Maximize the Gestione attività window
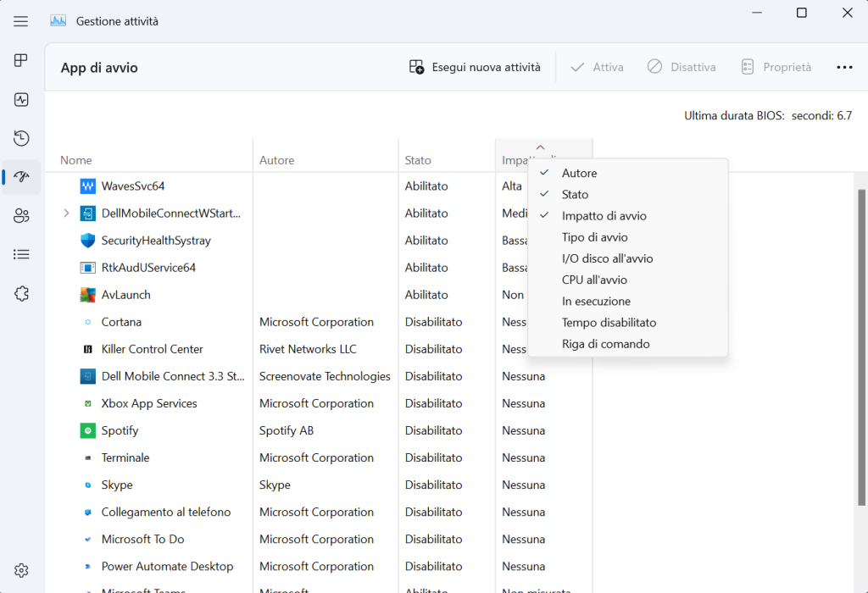Screen dimensions: 868x593 click(802, 13)
